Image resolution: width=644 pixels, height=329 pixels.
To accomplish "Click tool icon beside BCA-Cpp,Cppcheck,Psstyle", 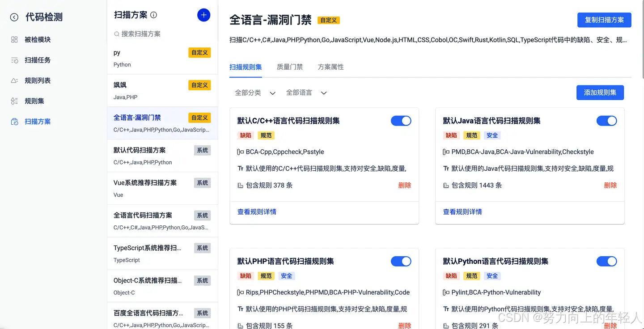I will pyautogui.click(x=240, y=152).
